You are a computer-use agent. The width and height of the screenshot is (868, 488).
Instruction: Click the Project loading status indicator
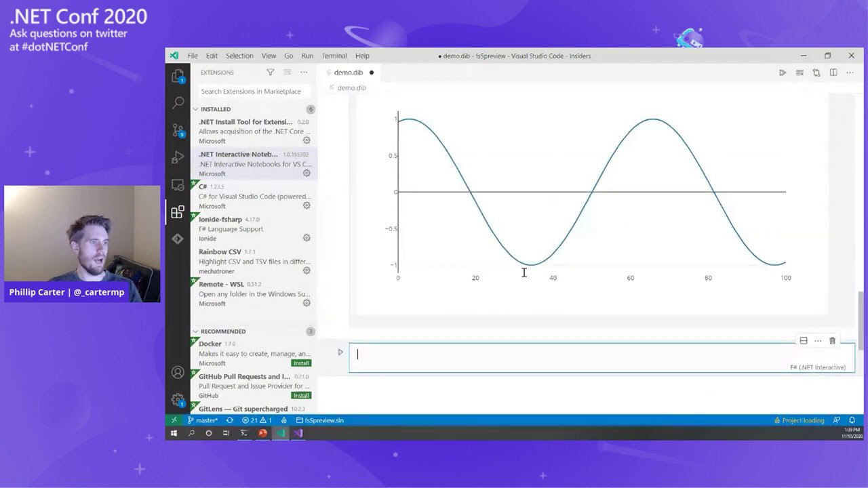click(x=800, y=420)
